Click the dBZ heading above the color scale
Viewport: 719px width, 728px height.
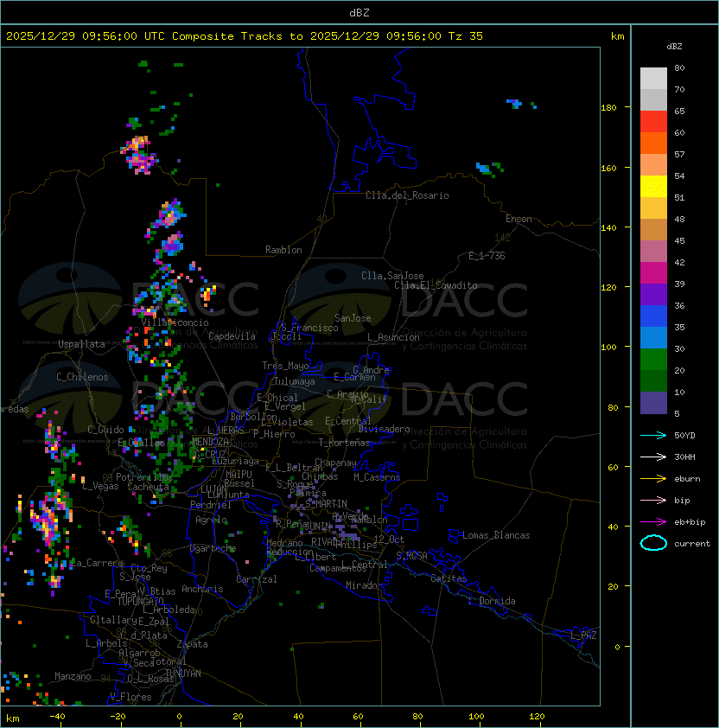point(674,47)
